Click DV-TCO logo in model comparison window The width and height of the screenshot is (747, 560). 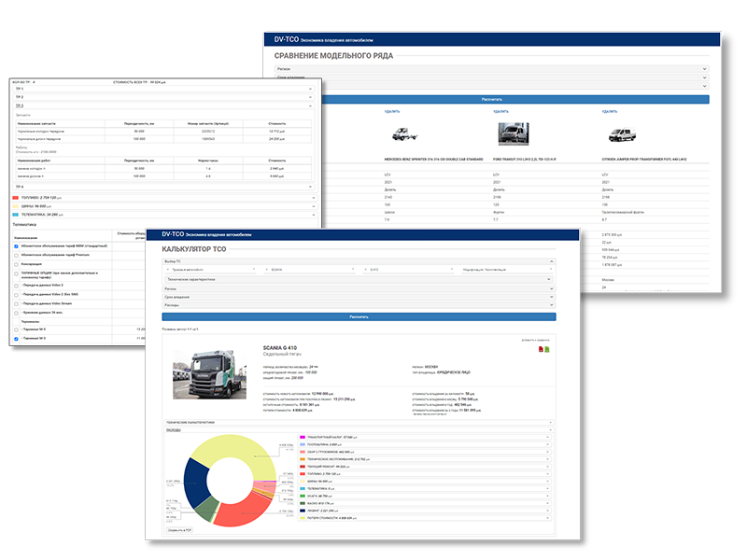tap(287, 39)
